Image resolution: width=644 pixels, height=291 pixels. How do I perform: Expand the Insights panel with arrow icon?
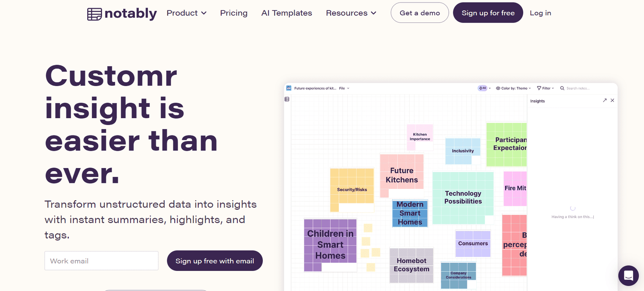[x=605, y=100]
